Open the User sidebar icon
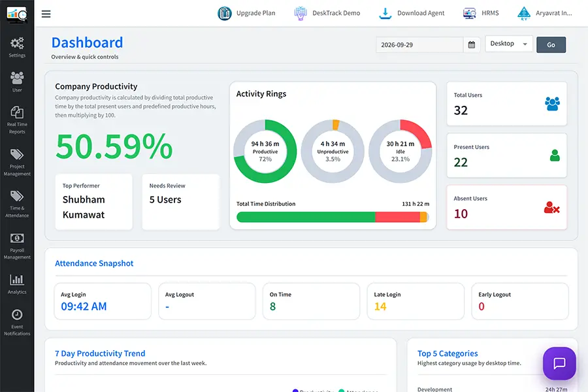The width and height of the screenshot is (588, 392). click(17, 78)
